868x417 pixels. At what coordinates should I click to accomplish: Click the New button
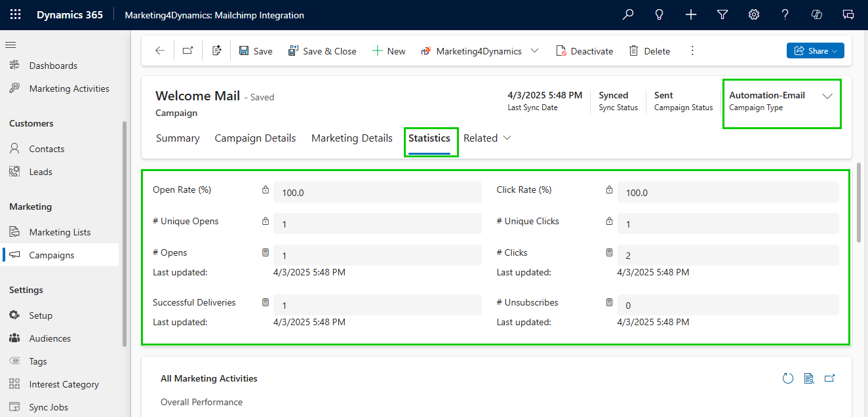click(389, 50)
